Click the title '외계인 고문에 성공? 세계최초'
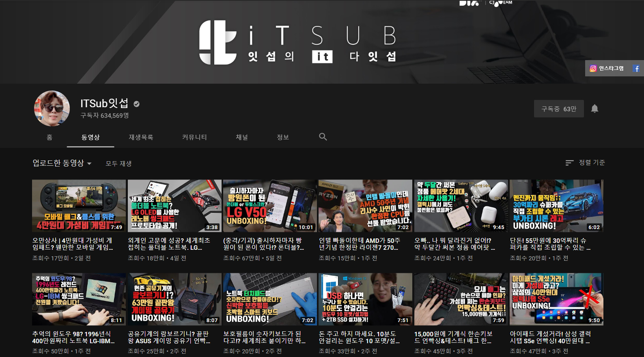The width and height of the screenshot is (644, 357). pos(169,244)
